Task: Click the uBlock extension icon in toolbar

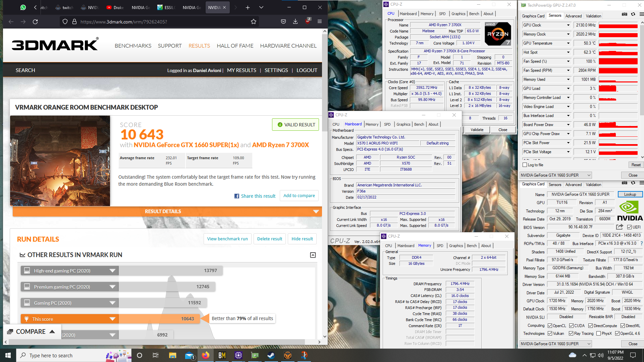Action: click(308, 21)
